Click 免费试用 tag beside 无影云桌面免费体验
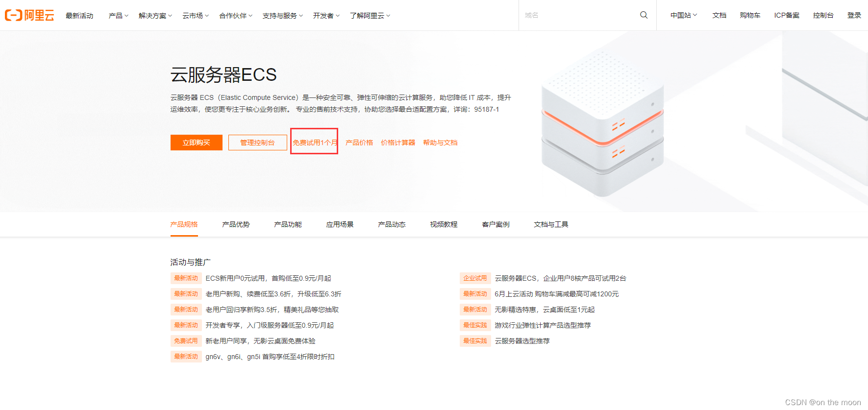This screenshot has width=868, height=410. pos(186,341)
